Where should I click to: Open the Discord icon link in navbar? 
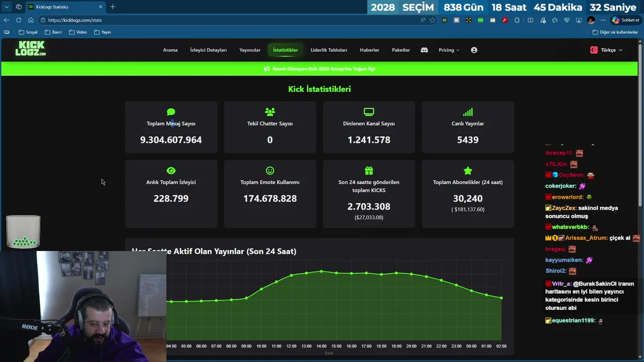pyautogui.click(x=424, y=50)
